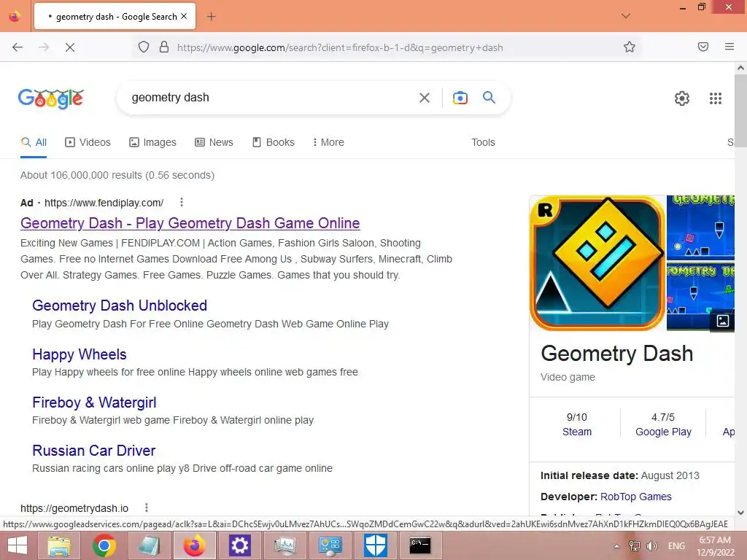Click the ENG language indicator

[676, 546]
